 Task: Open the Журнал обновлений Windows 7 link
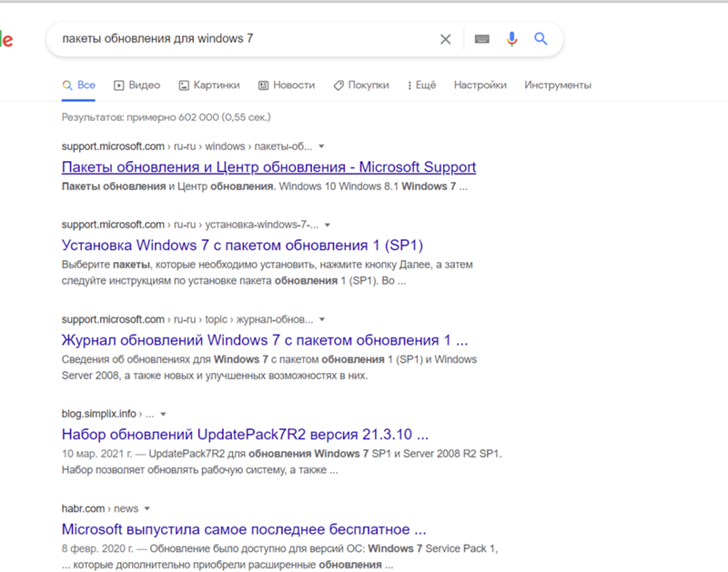(265, 340)
